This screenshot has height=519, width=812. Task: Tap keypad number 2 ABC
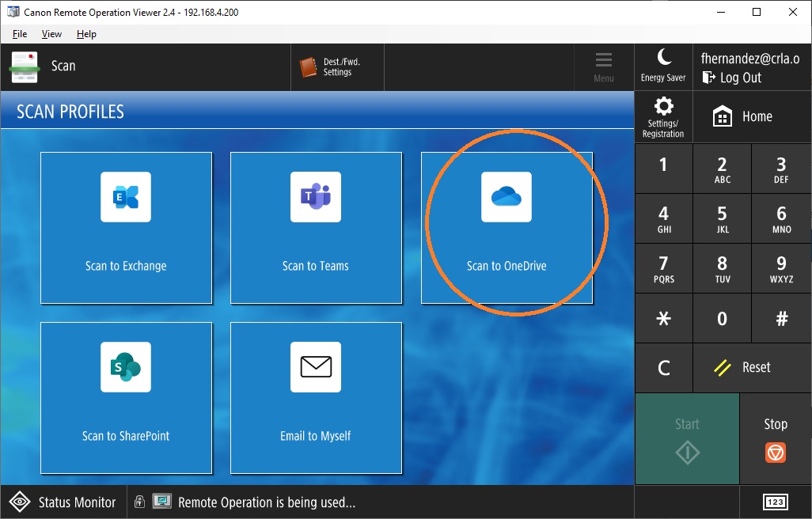[x=722, y=169]
